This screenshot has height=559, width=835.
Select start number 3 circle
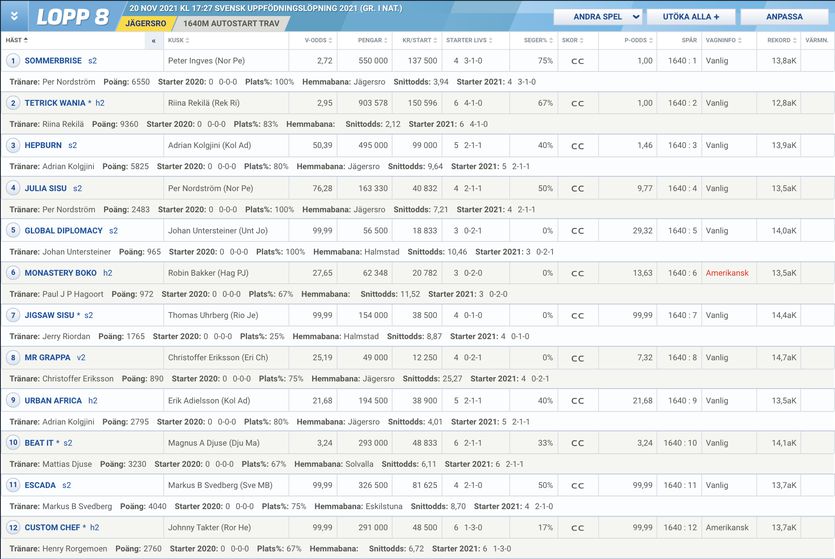(13, 145)
